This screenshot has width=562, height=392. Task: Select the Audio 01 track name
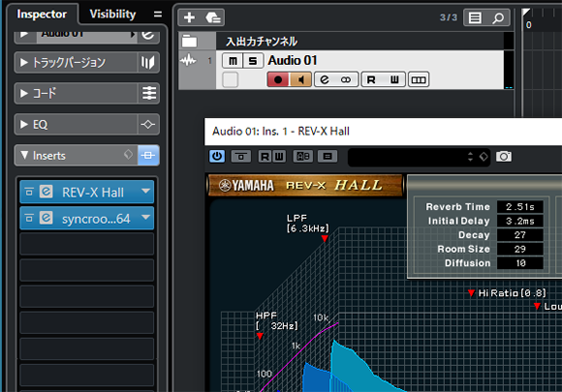point(292,60)
